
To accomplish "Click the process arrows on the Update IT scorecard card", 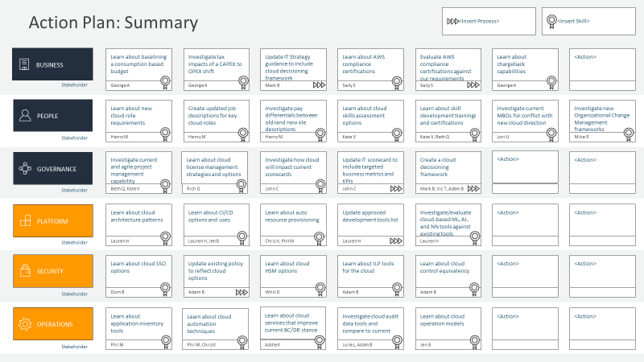I will point(396,188).
